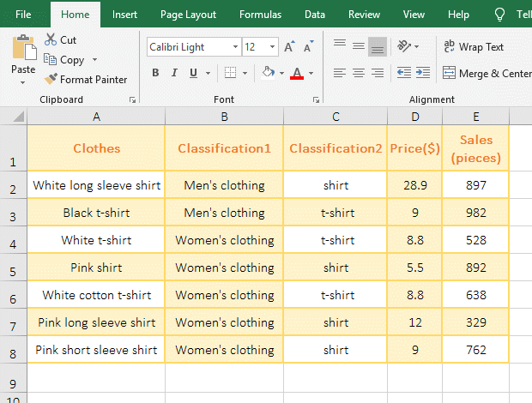532x403 pixels.
Task: Switch to the View tab
Action: pyautogui.click(x=414, y=15)
